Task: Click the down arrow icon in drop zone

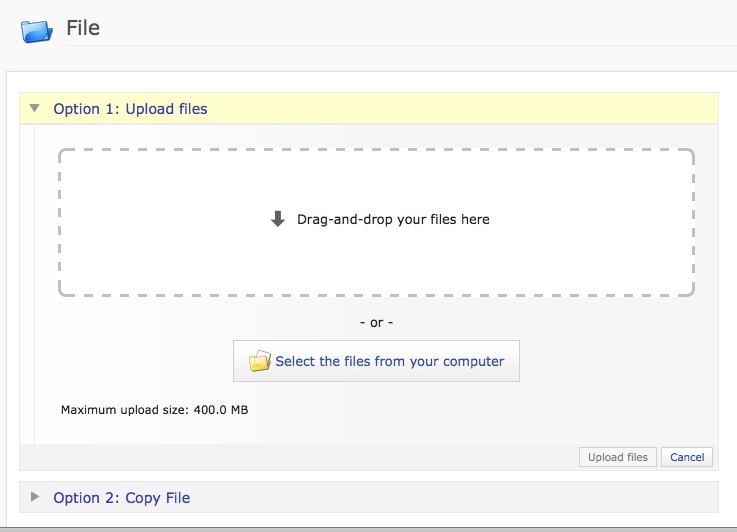Action: (x=278, y=219)
